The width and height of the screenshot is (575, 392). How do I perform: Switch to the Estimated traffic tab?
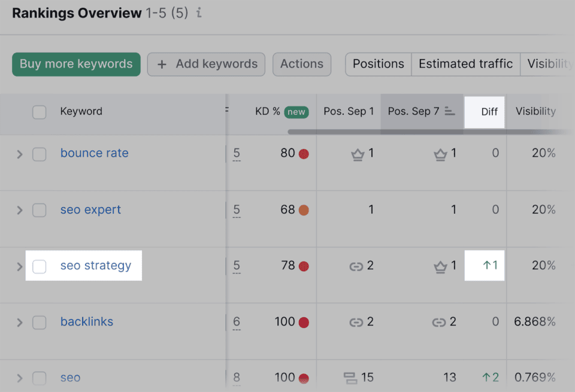(465, 64)
